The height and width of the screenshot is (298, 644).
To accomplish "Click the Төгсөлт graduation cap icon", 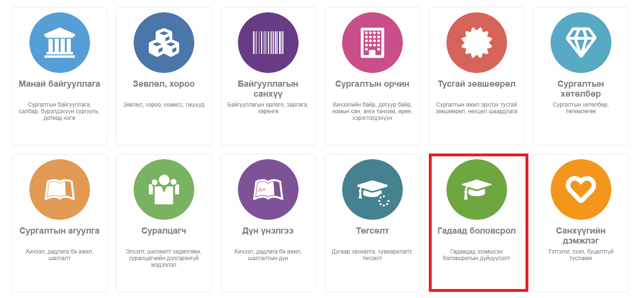I will pyautogui.click(x=372, y=190).
